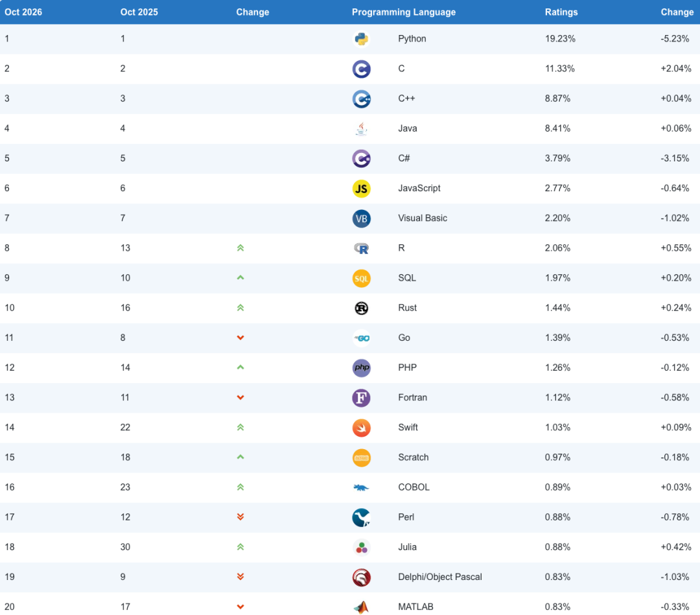The image size is (700, 615).
Task: Select the up arrow in PHP row
Action: point(240,367)
